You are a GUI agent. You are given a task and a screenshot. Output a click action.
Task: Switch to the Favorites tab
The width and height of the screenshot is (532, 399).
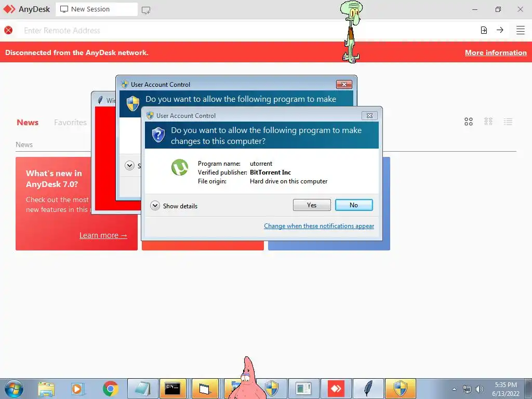(x=70, y=123)
